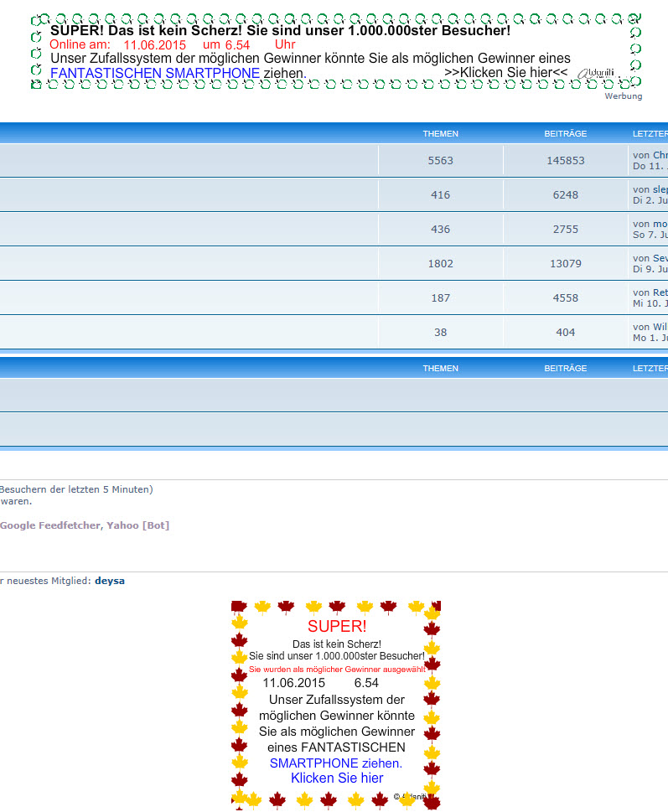Click 'Klicken Sie hier' in maple-leaf ad
The image size is (668, 812).
(337, 778)
